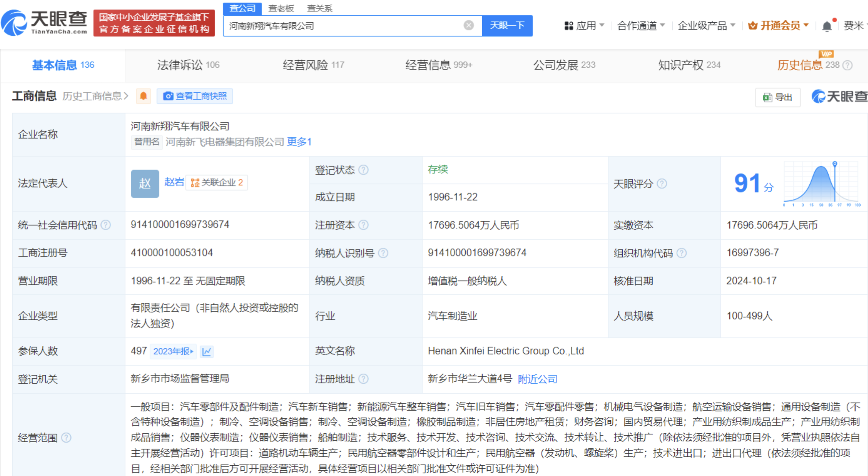
Task: Open the 合作通道 dropdown
Action: pos(640,26)
